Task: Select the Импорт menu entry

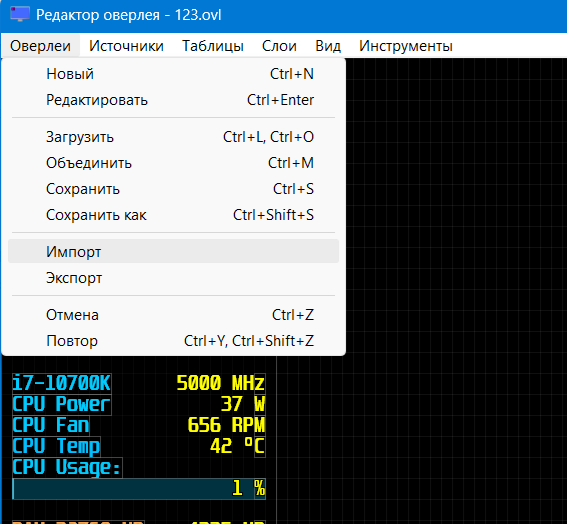Action: pos(174,251)
